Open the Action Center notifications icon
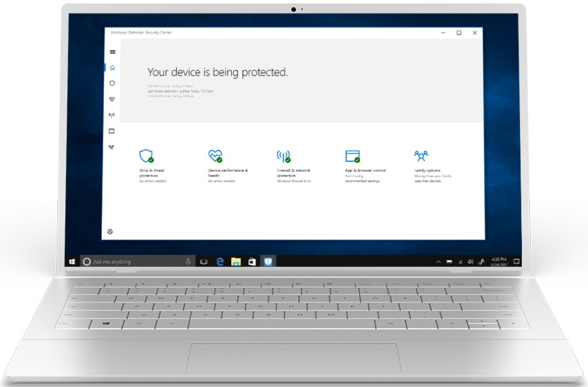 tap(516, 262)
